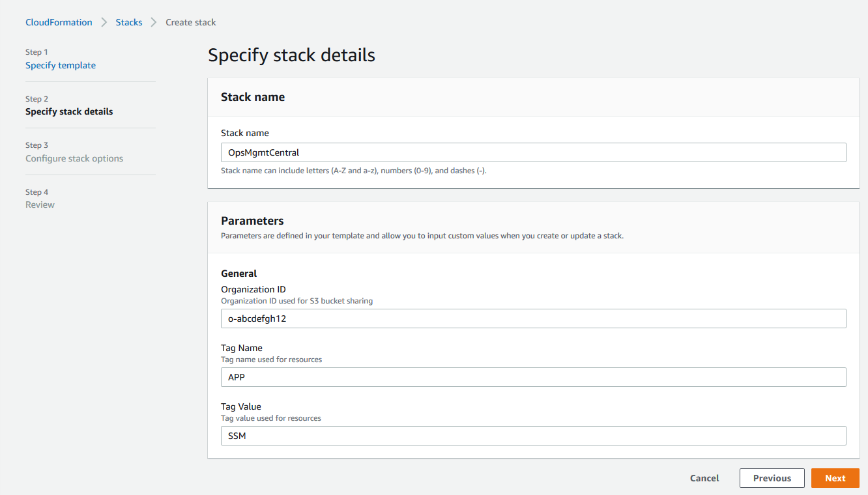Click the Parameters section heading
This screenshot has height=495, width=868.
[252, 221]
